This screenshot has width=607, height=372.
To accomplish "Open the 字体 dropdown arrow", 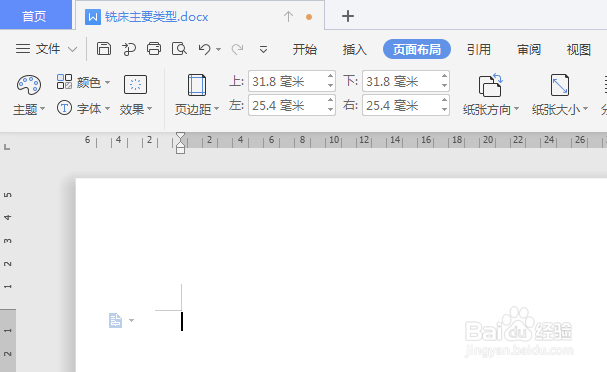I will pos(107,108).
